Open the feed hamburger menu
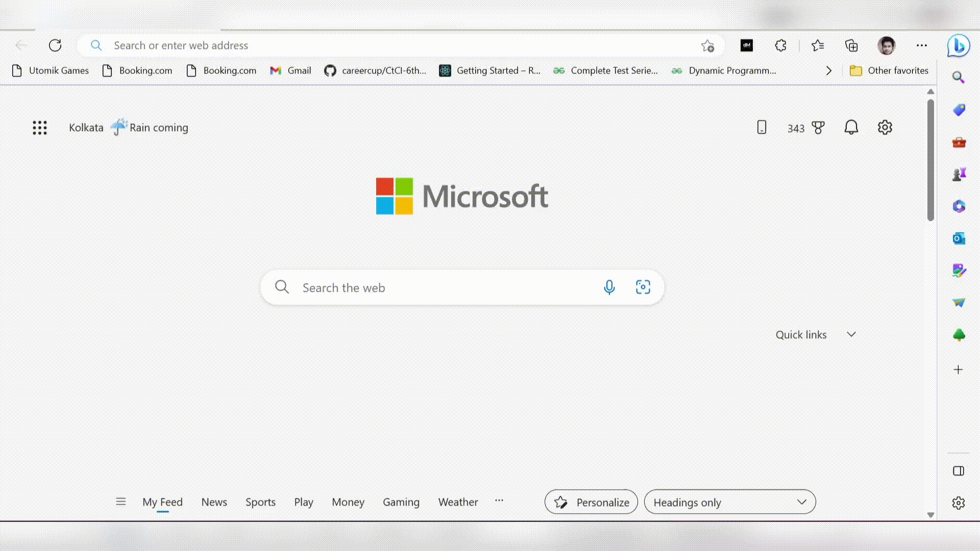Image resolution: width=980 pixels, height=551 pixels. point(120,502)
